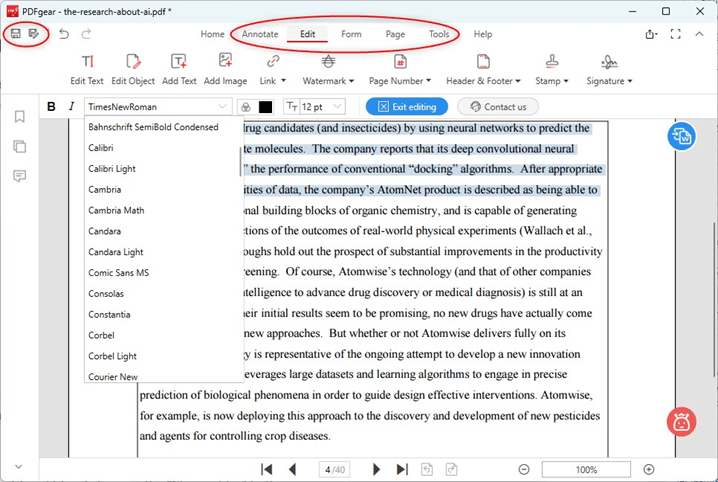
Task: Open the Home tab
Action: click(212, 34)
